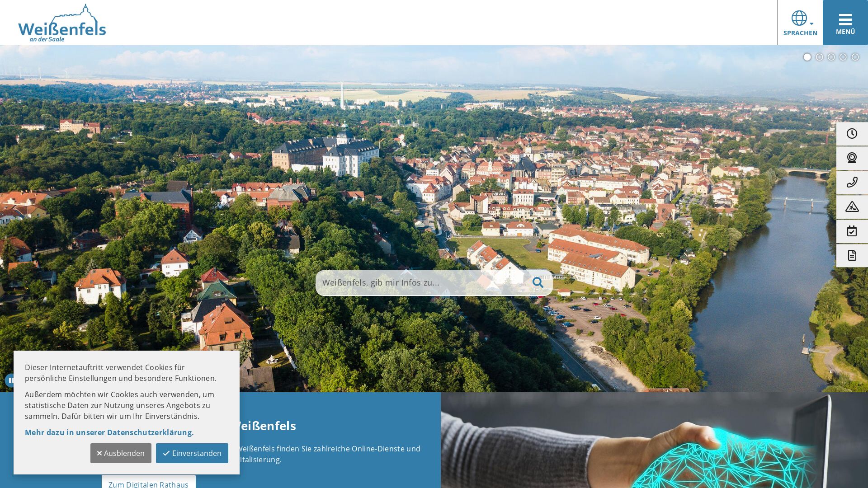
Task: Click the clock opening hours sidebar icon
Action: click(x=852, y=134)
